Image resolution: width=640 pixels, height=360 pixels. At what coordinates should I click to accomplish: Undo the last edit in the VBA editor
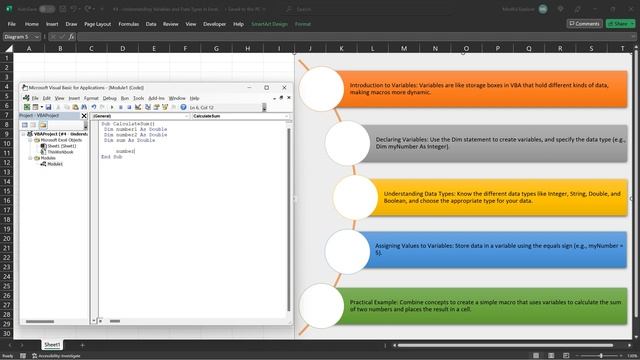(x=94, y=107)
